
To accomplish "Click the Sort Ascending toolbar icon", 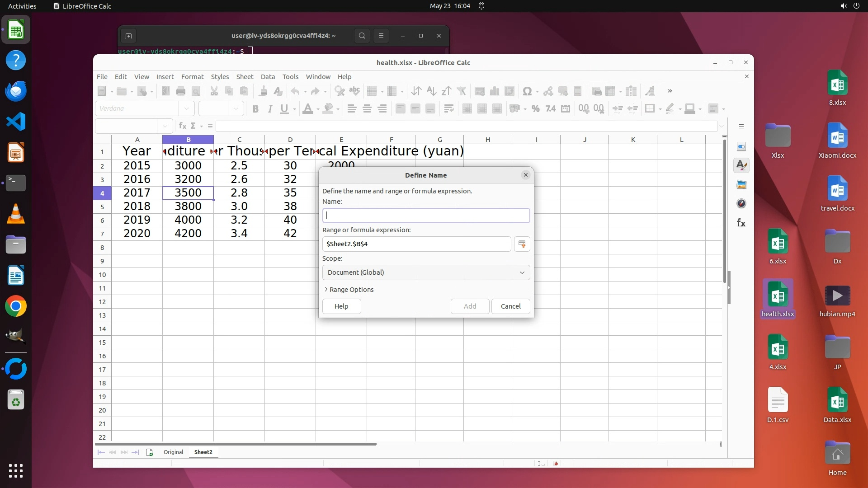I will coord(431,91).
